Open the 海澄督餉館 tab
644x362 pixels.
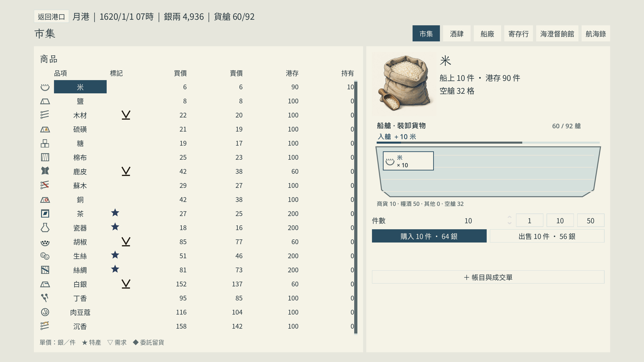click(557, 34)
